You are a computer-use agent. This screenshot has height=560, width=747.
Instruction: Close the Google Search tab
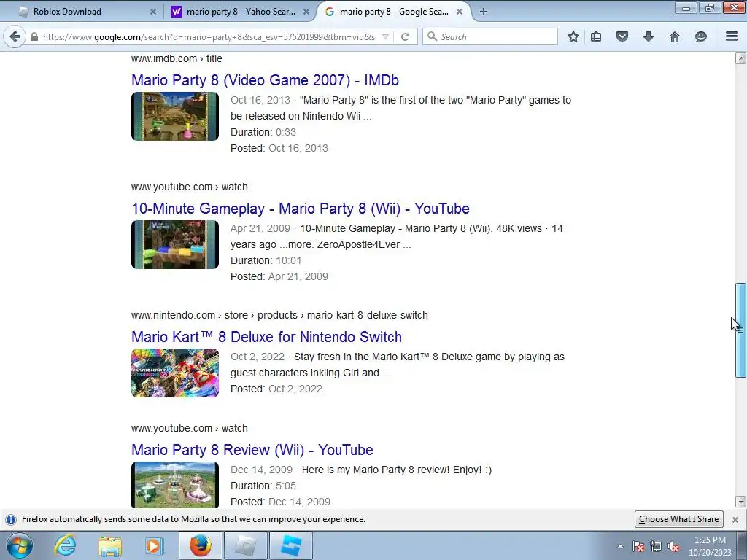tap(460, 12)
